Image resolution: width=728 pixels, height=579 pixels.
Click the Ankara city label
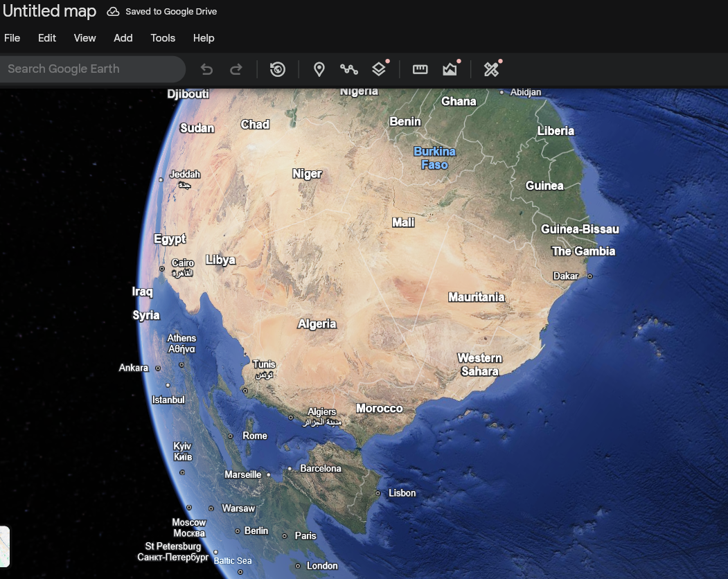(x=133, y=368)
